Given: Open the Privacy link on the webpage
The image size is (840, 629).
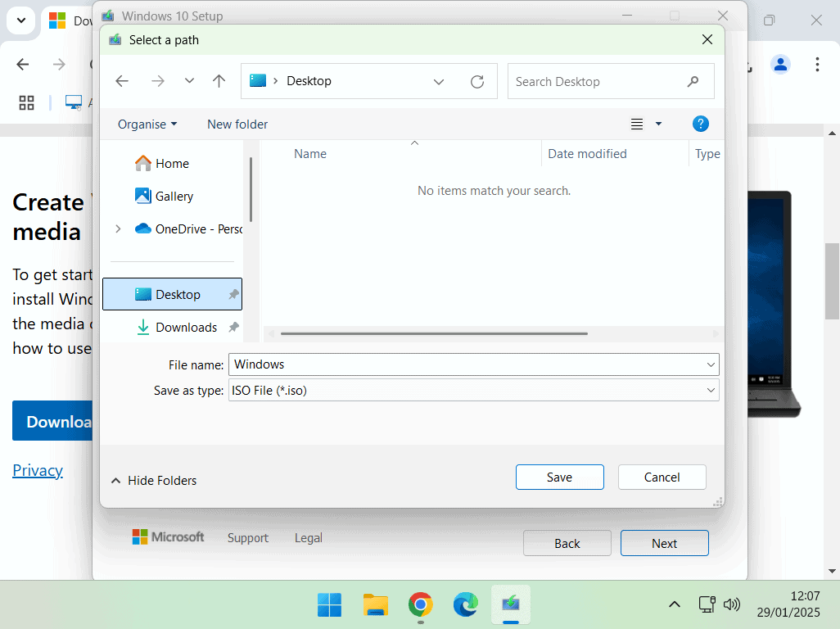Looking at the screenshot, I should point(38,470).
